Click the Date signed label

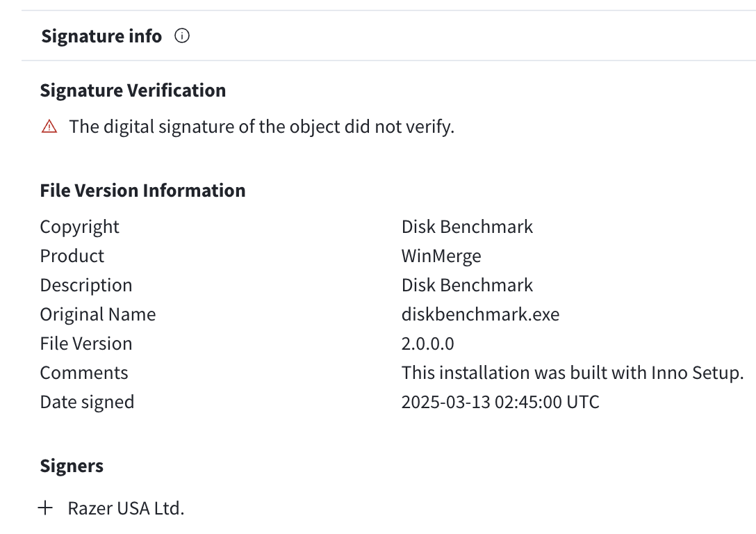pyautogui.click(x=87, y=403)
